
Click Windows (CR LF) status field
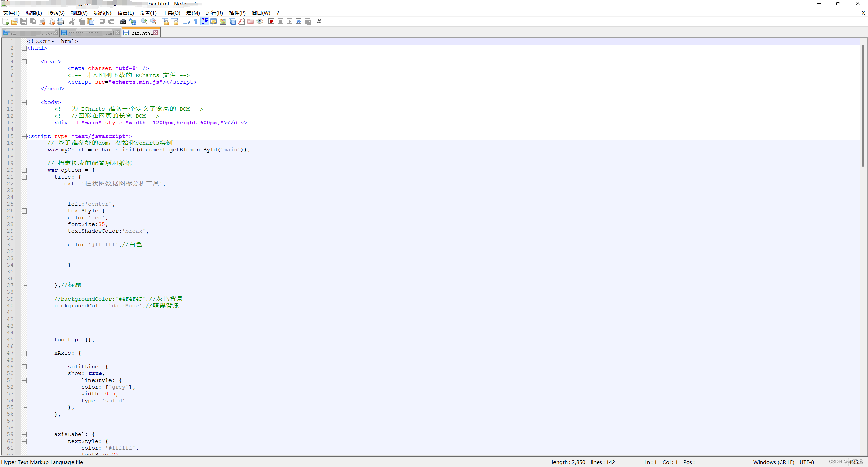tap(773, 462)
